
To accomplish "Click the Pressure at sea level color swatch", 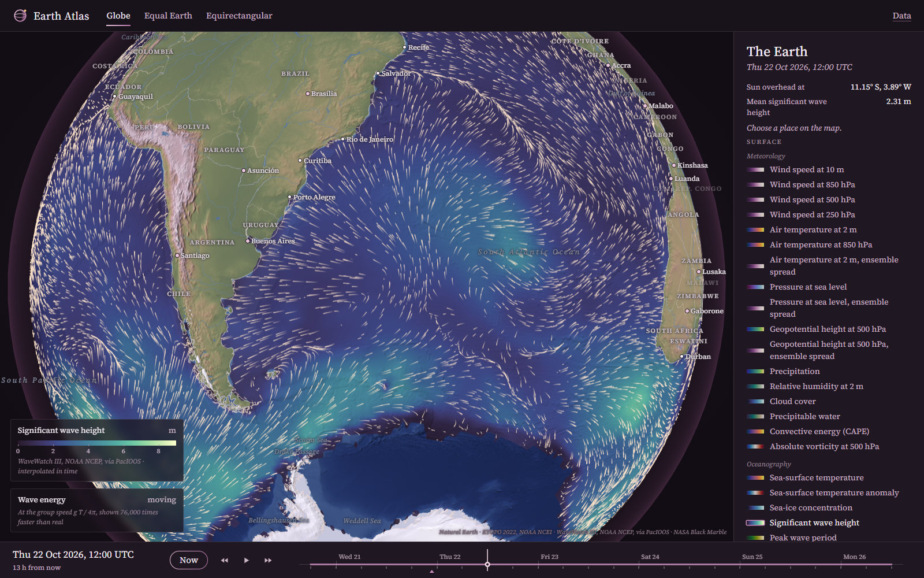I will tap(755, 287).
